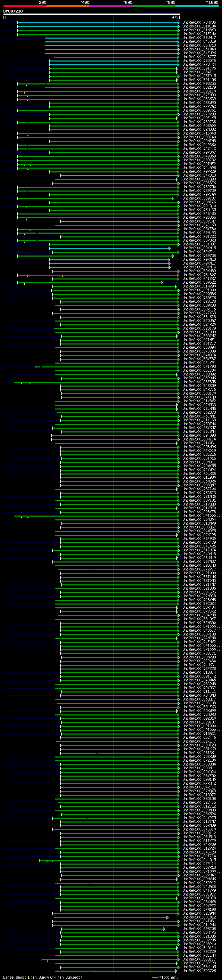This screenshot has width=222, height=980.
Task: Select the UniRef100_A3C6G9 label
Action: pyautogui.click(x=199, y=99)
